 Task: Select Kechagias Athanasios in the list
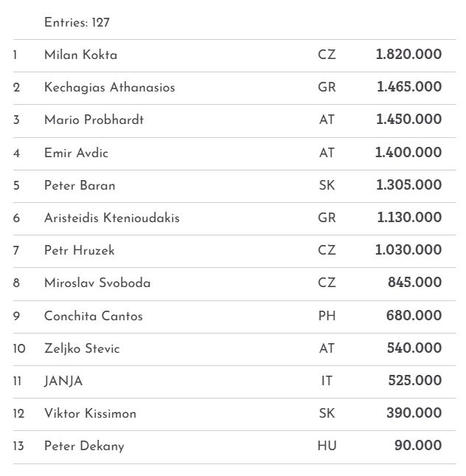click(x=109, y=87)
